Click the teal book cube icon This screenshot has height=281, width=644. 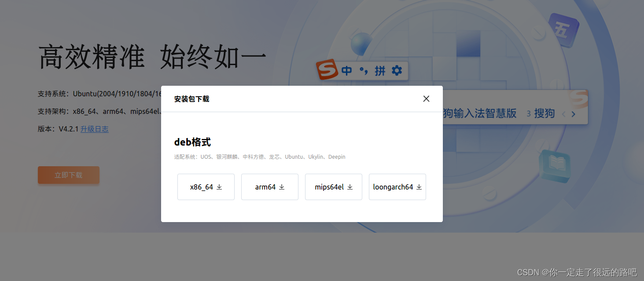555,165
